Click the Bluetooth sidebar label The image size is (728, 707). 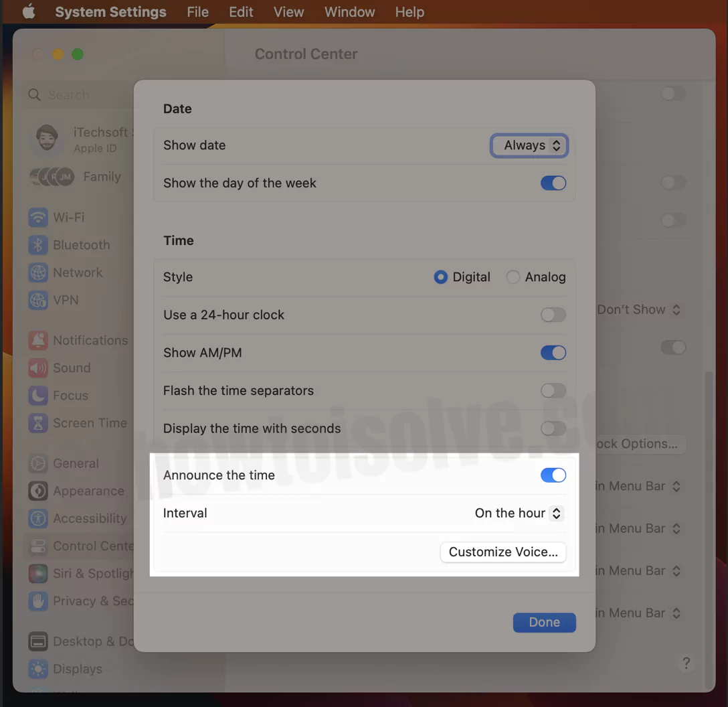tap(82, 245)
